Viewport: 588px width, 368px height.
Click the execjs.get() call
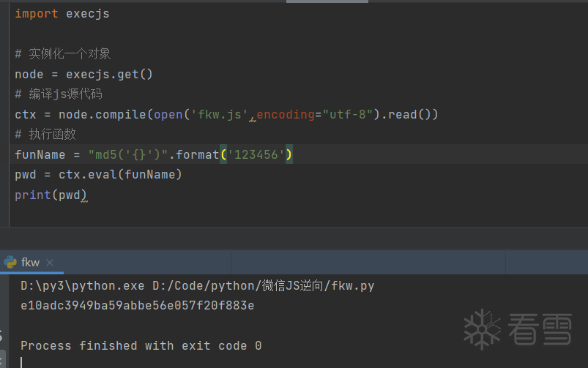[x=109, y=74]
